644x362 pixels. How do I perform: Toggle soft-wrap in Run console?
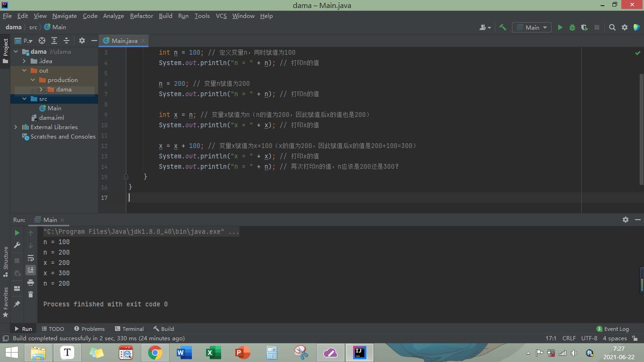[31, 258]
